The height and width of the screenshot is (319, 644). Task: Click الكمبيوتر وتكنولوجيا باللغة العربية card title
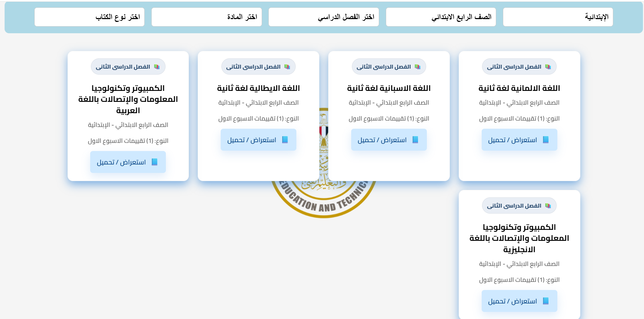128,99
